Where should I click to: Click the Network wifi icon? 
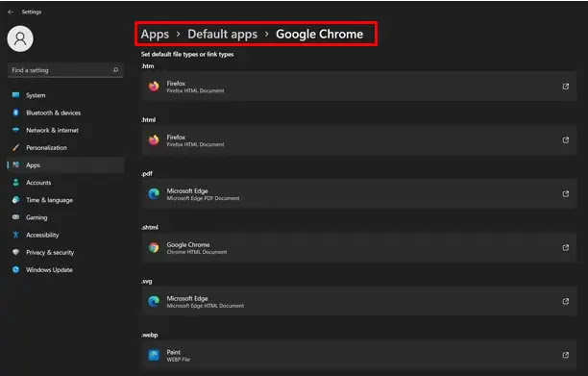click(x=15, y=130)
